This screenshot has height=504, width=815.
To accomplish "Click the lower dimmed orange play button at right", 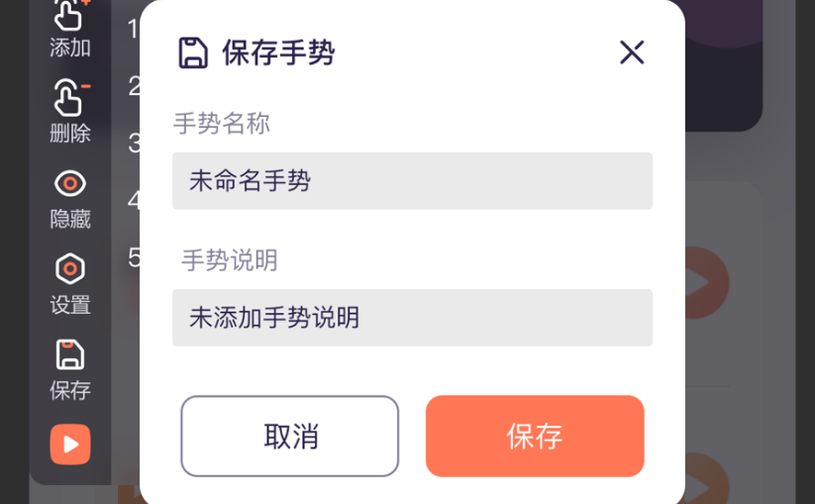I will click(707, 478).
